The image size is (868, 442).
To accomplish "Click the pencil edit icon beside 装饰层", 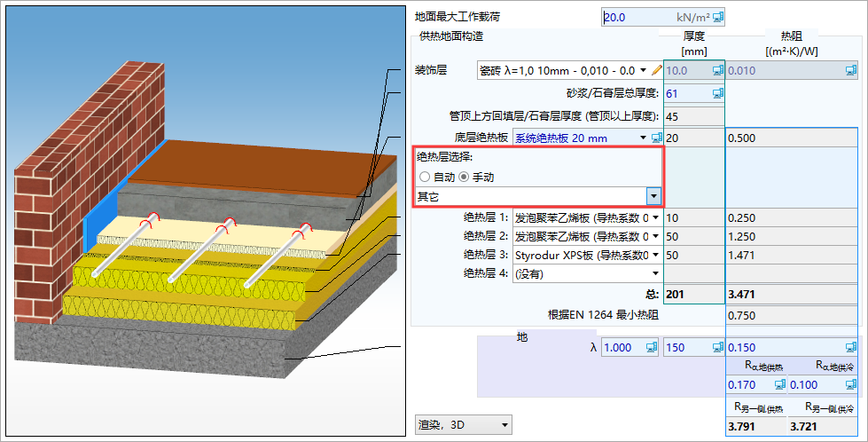I will coord(657,70).
